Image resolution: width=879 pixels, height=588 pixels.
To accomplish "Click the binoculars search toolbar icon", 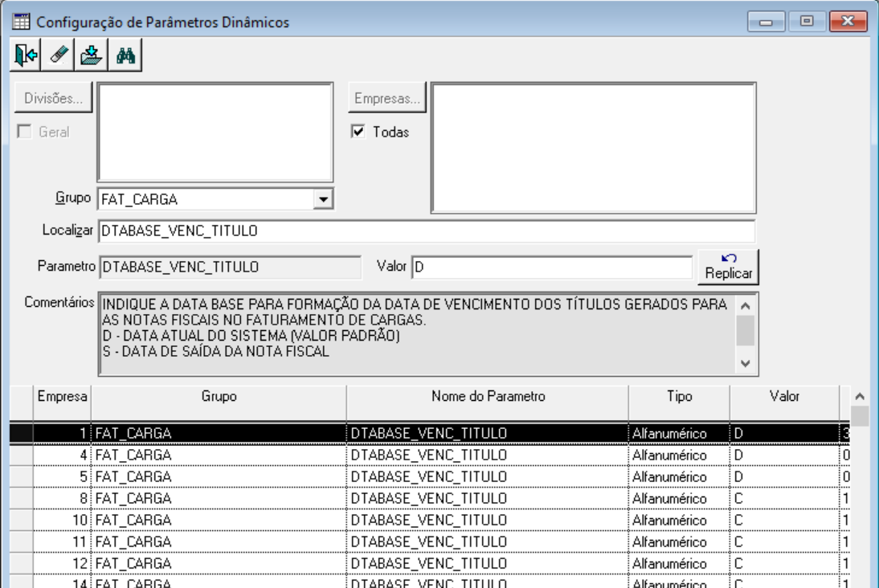I will [125, 55].
